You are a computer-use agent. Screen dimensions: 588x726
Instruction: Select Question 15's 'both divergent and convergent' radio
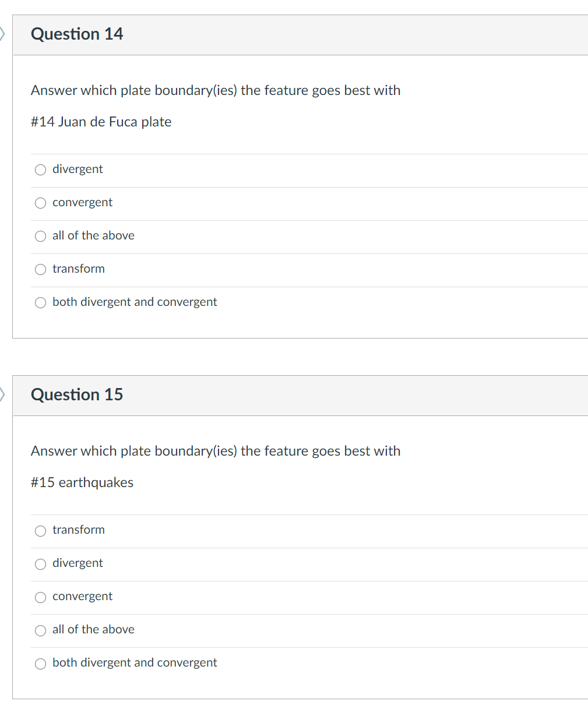click(40, 663)
